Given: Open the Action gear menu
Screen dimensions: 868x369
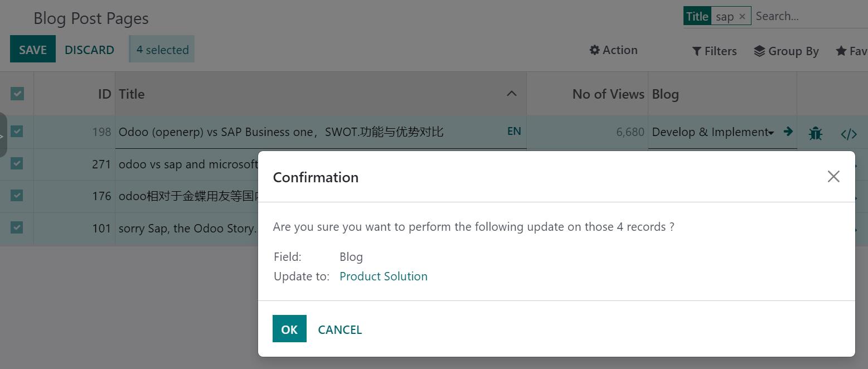Looking at the screenshot, I should [x=613, y=50].
